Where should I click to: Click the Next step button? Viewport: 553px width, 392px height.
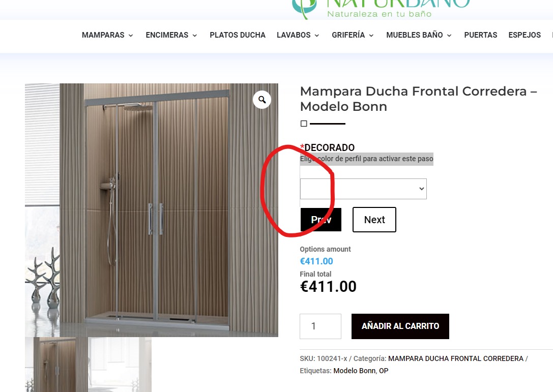(x=374, y=220)
